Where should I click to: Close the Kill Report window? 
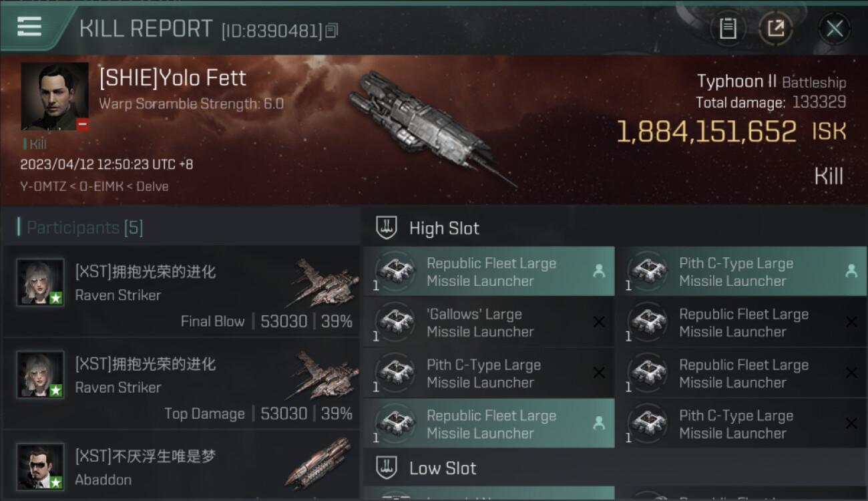tap(835, 29)
